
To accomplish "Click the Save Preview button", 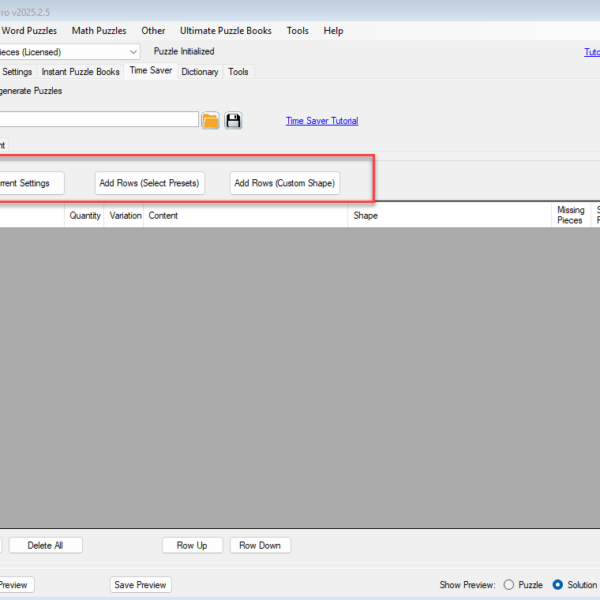I will click(140, 585).
